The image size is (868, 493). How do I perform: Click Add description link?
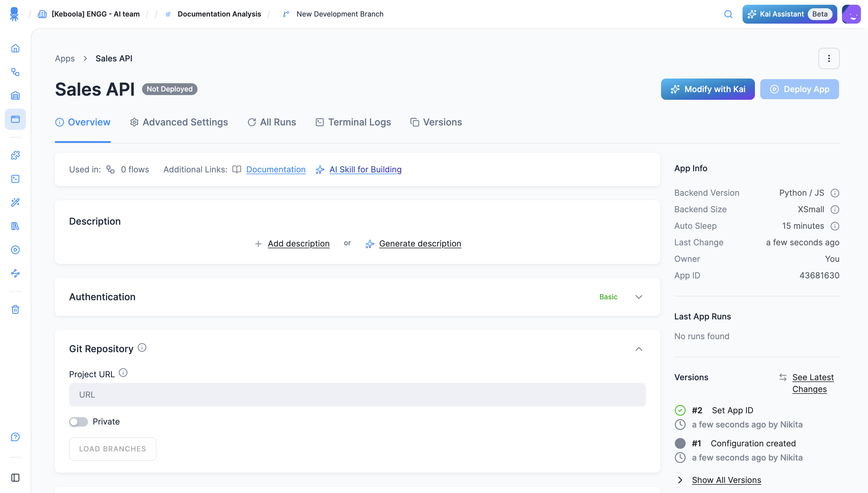298,244
